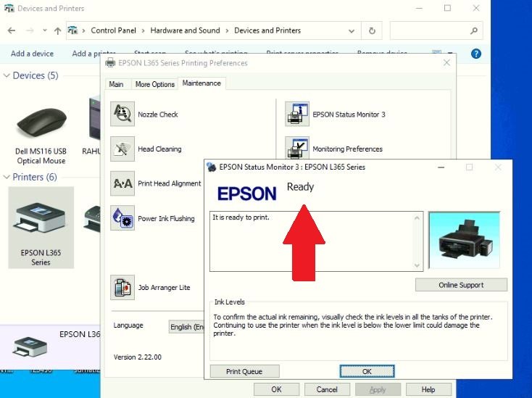Click the Online Support button
Image resolution: width=532 pixels, height=398 pixels.
[x=461, y=285]
